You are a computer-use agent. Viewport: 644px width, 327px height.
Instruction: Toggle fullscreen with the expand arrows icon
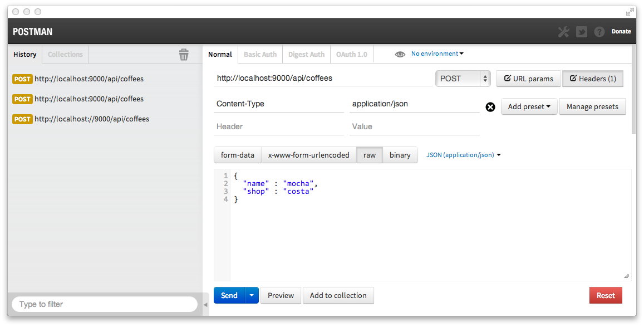click(x=630, y=12)
